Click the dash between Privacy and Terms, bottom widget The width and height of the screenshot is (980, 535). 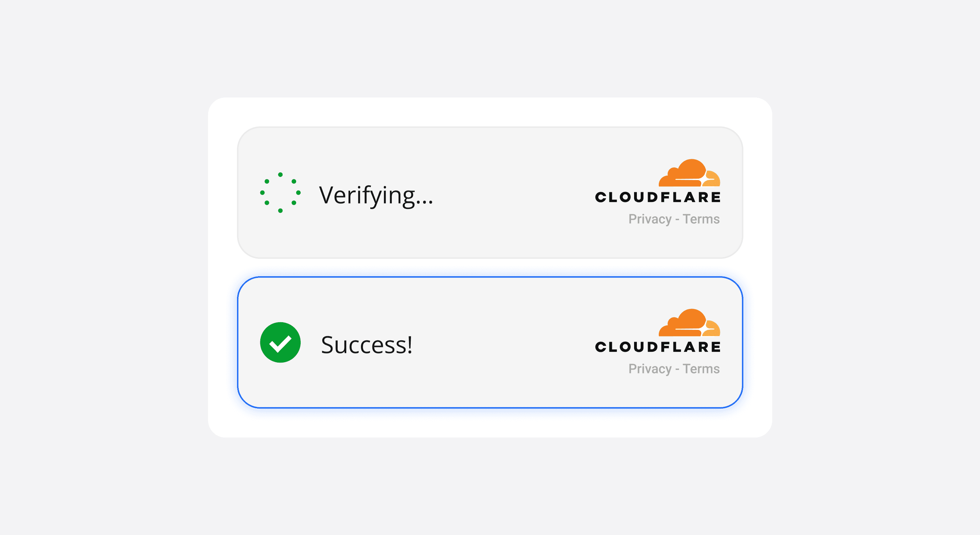[677, 369]
